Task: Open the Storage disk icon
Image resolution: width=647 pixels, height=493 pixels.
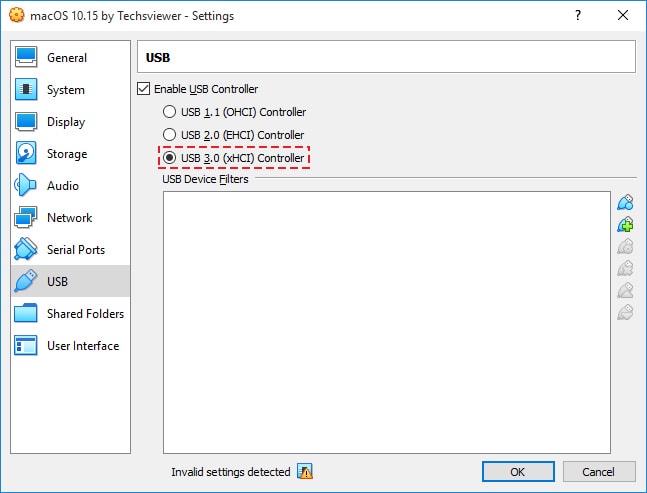Action: 26,153
